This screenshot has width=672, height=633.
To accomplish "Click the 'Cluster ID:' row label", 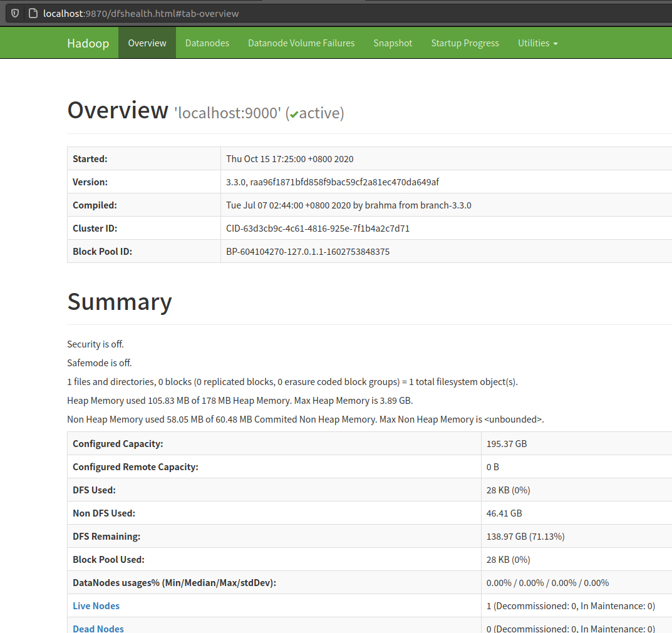I will click(x=95, y=229).
